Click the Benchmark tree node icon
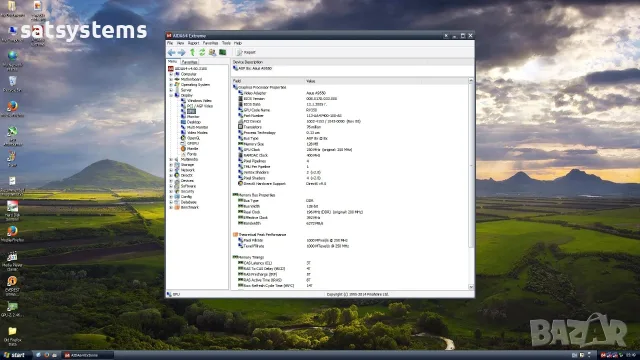This screenshot has width=640, height=360. tap(177, 207)
